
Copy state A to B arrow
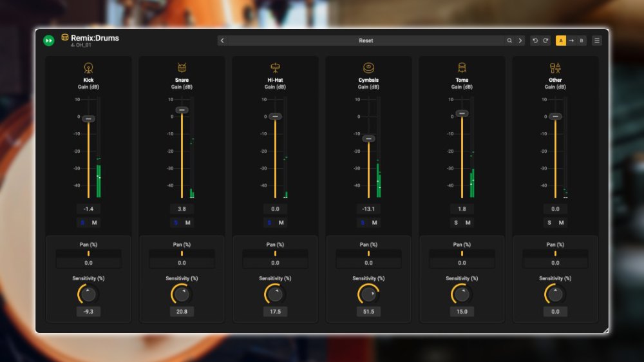click(571, 41)
